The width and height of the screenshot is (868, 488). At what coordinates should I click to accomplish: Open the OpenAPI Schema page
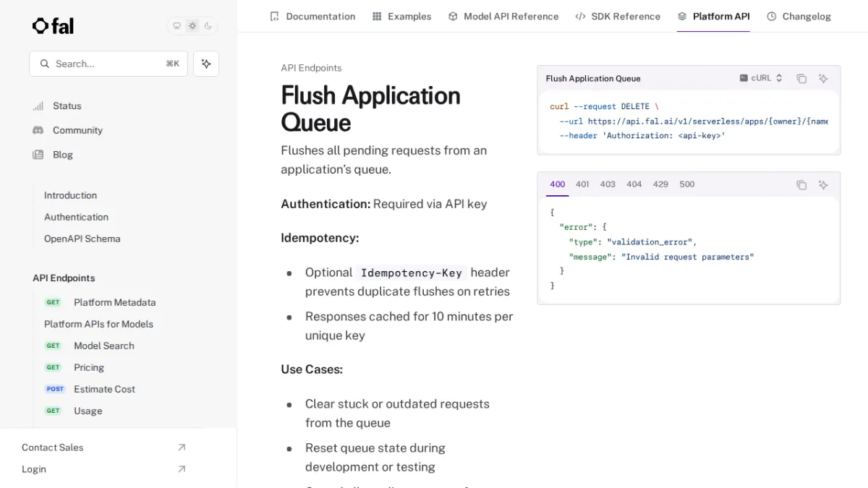click(x=82, y=239)
